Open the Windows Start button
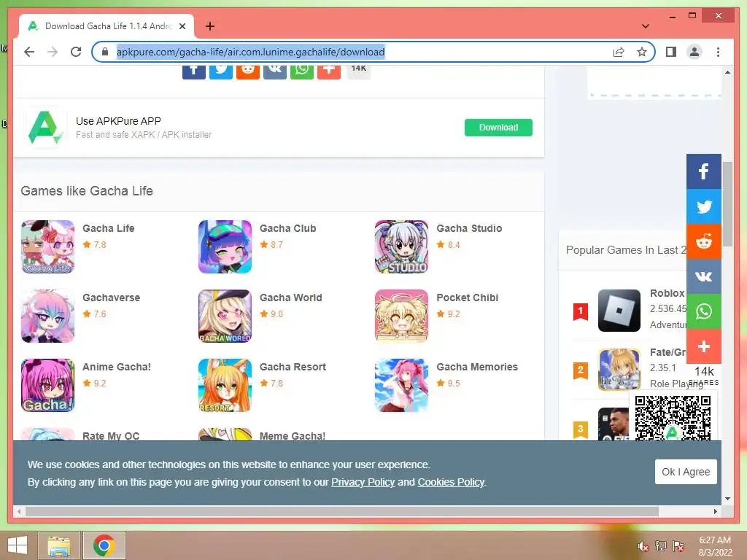The height and width of the screenshot is (560, 747). (x=18, y=545)
